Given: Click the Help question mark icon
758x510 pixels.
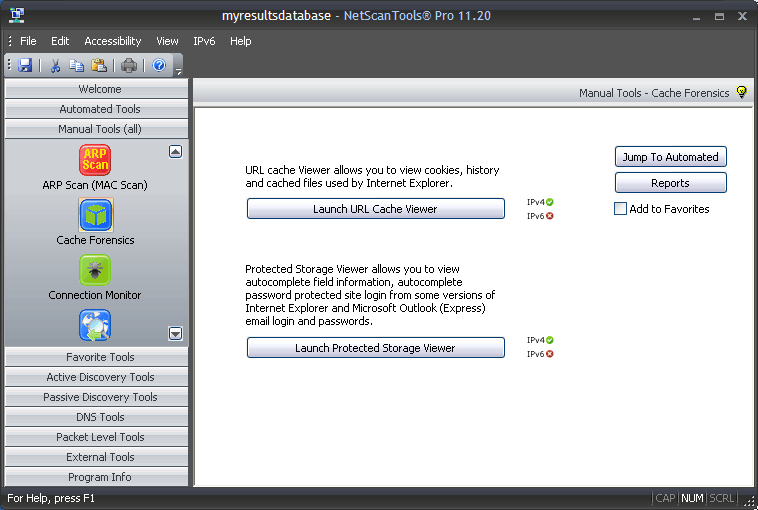Looking at the screenshot, I should tap(159, 65).
